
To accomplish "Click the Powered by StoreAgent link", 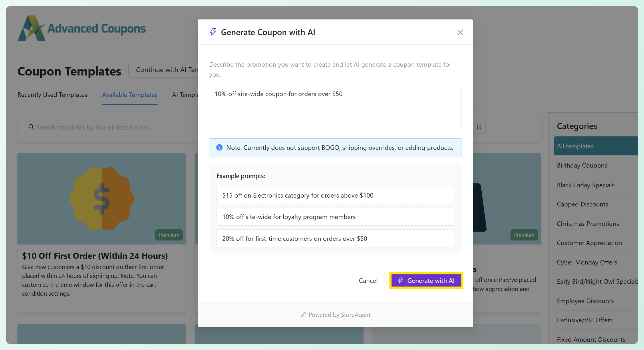I will click(339, 315).
